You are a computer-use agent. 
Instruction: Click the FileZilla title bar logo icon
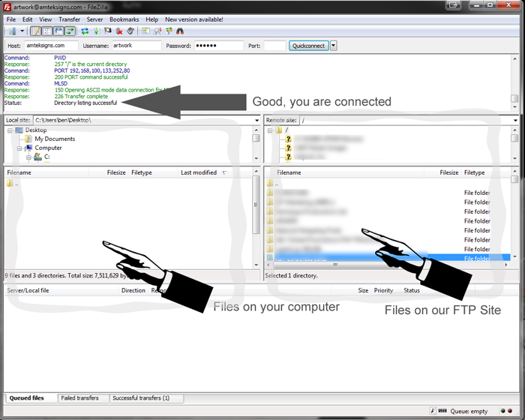click(7, 7)
